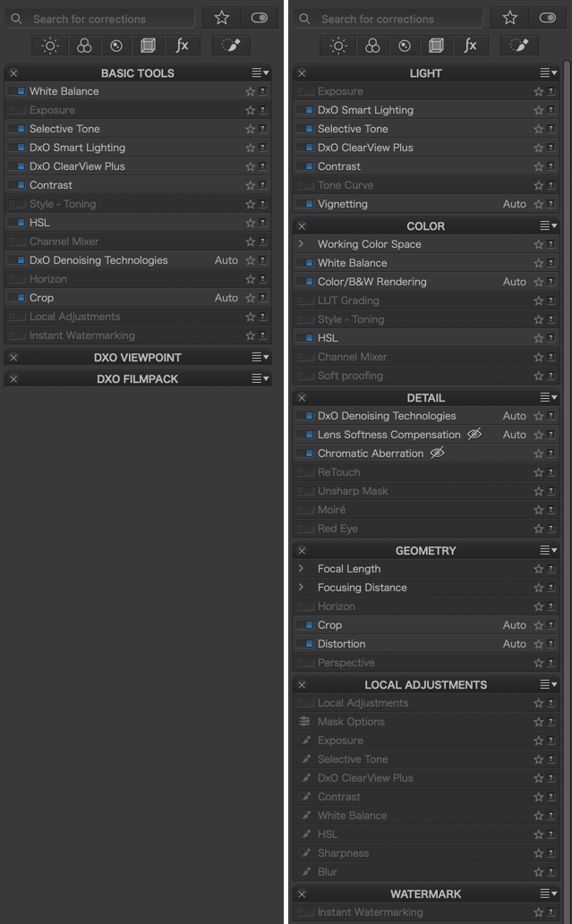Screen dimensions: 572x924
Task: Close the Watermark palette
Action: point(302,894)
